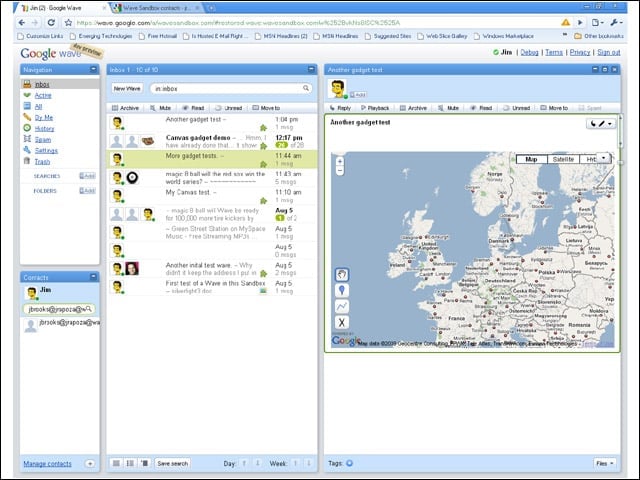Mark Unread in the inbox toolbar

[x=229, y=108]
